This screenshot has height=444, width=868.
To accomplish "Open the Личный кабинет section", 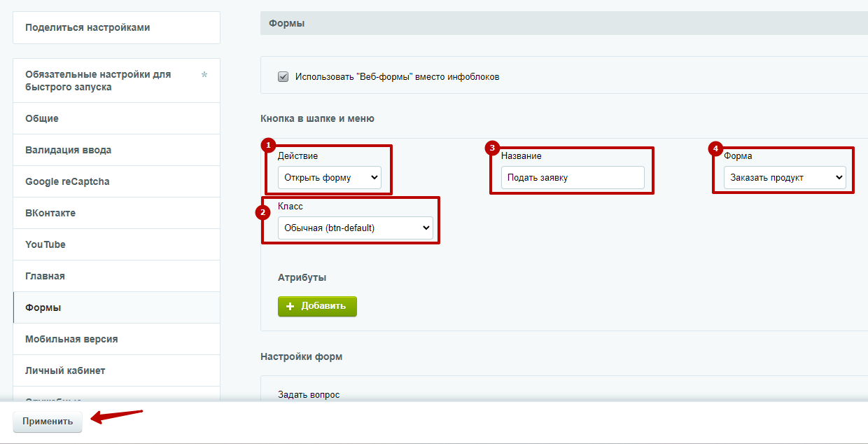I will [x=116, y=370].
